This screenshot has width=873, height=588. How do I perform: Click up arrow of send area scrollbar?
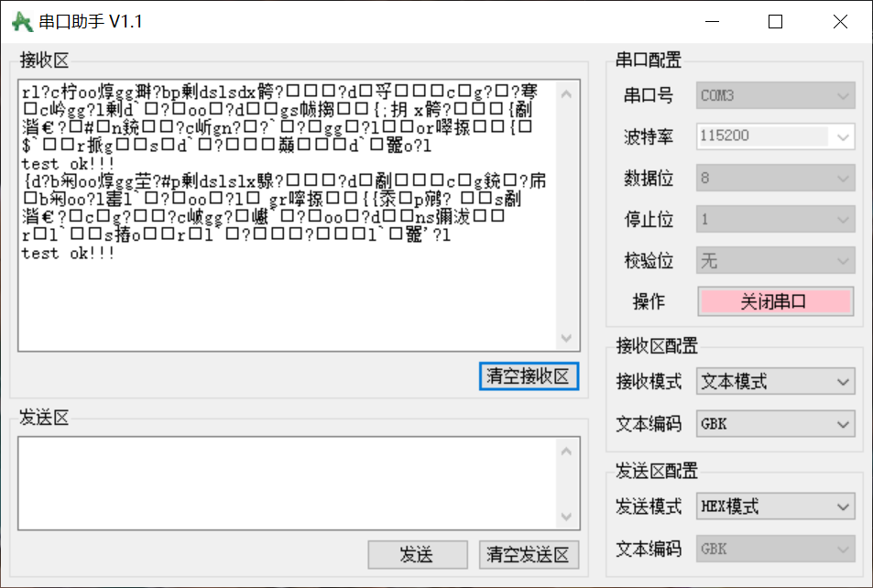(x=567, y=451)
